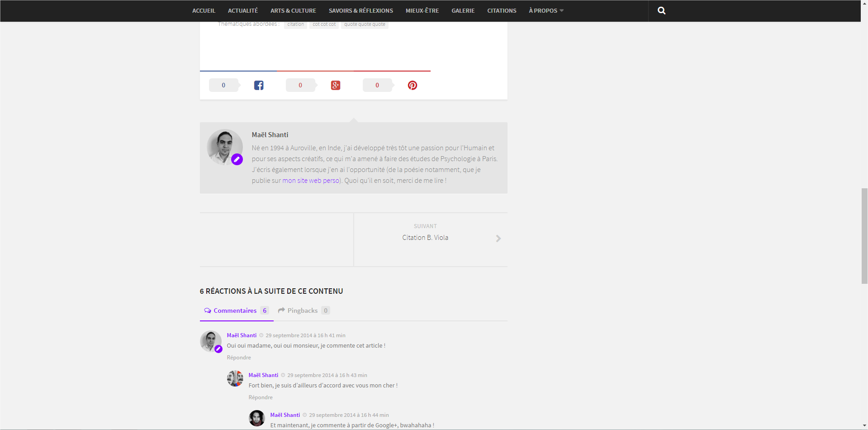Click timestamp '29 septembre 2014 à 16 h 44 min'
Viewport: 868px width, 430px height.
click(349, 415)
